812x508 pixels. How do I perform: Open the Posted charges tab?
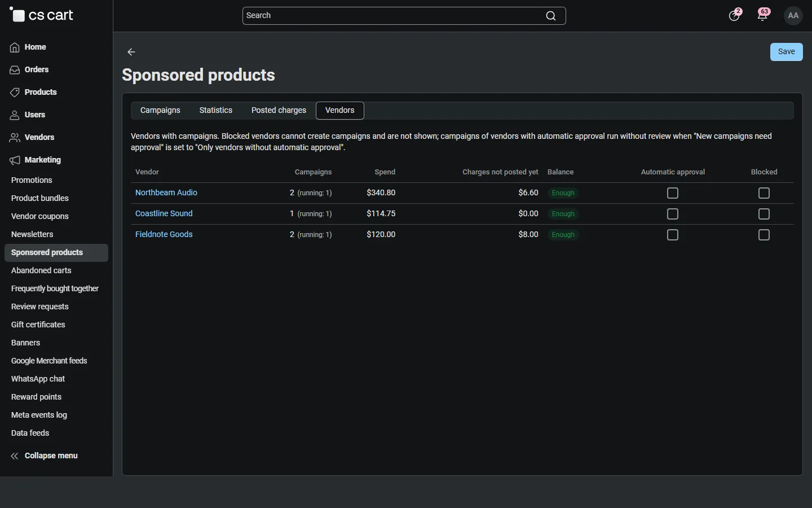click(279, 111)
